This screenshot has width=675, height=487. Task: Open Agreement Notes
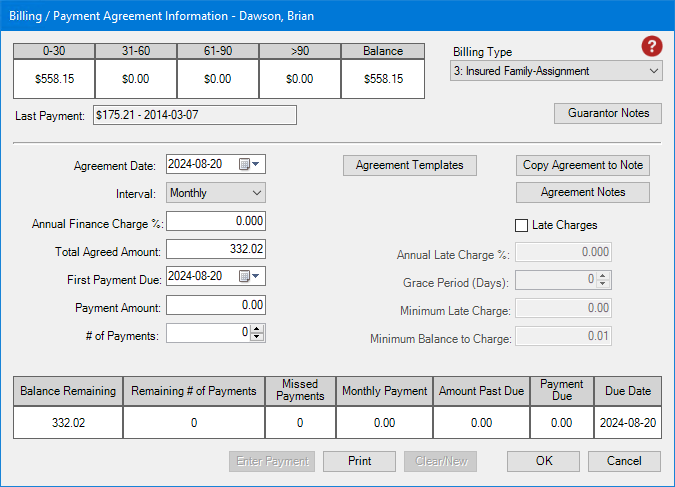coord(583,192)
